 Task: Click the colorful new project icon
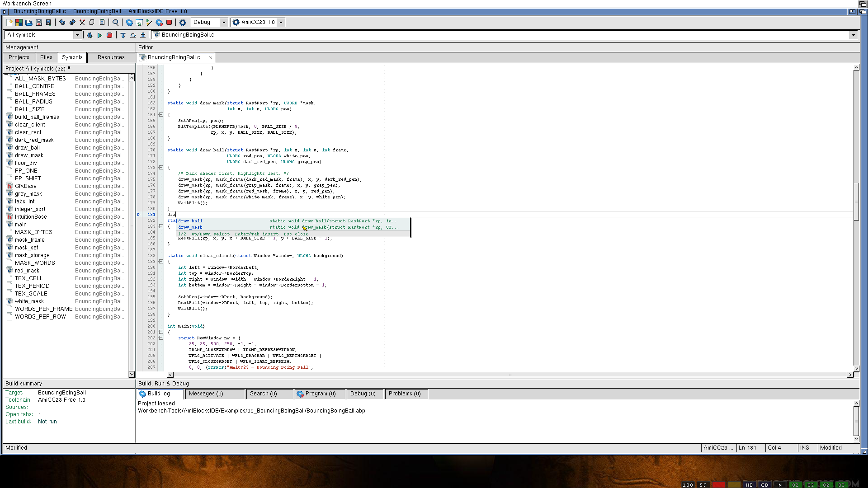click(x=19, y=22)
